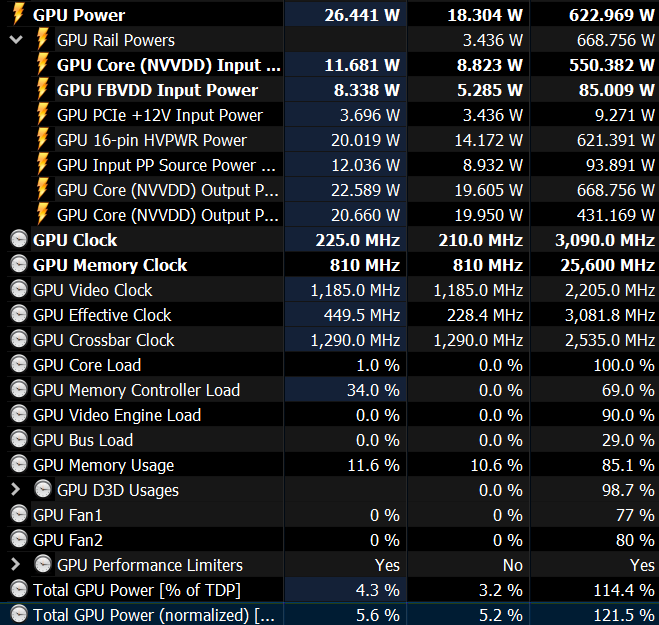Click the clock icon next to GPU Memory Clock

(x=18, y=264)
